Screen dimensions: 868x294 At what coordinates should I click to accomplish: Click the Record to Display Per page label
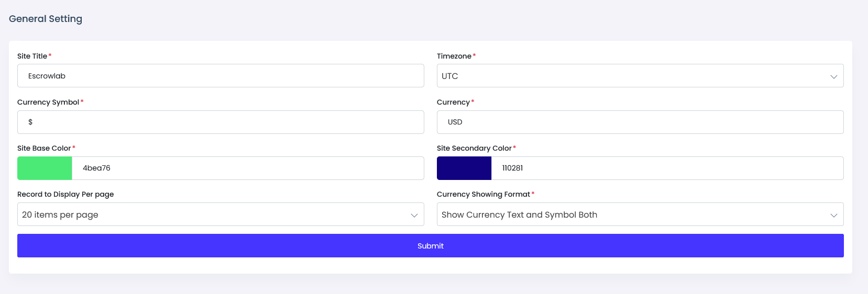65,194
